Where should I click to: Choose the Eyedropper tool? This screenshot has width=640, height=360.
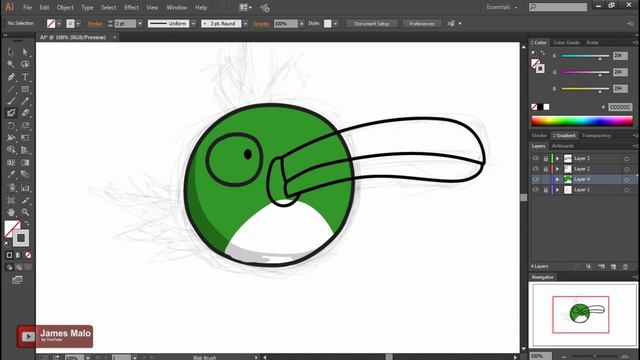[x=11, y=175]
